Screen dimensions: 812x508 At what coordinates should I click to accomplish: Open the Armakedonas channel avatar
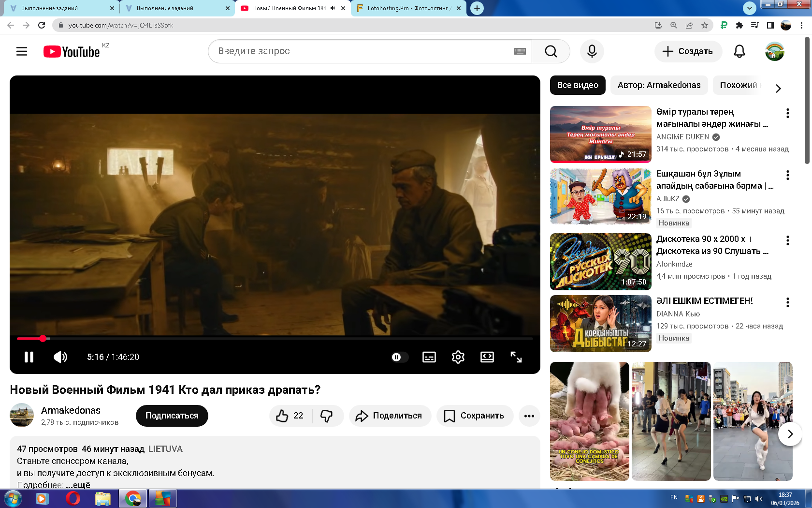click(22, 415)
